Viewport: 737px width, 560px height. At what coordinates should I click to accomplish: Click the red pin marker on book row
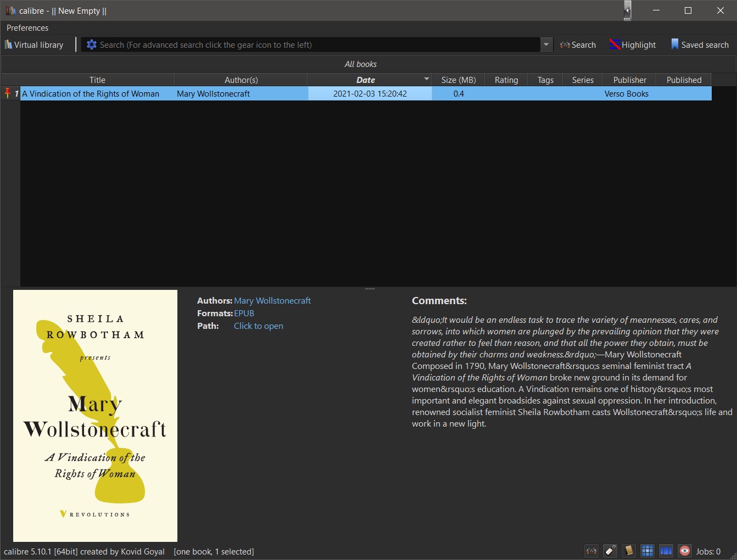pos(8,93)
